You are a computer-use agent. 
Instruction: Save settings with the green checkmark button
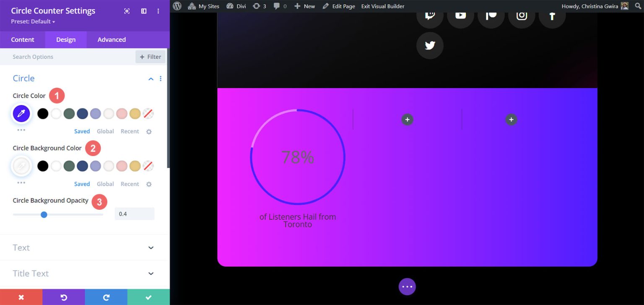(148, 297)
